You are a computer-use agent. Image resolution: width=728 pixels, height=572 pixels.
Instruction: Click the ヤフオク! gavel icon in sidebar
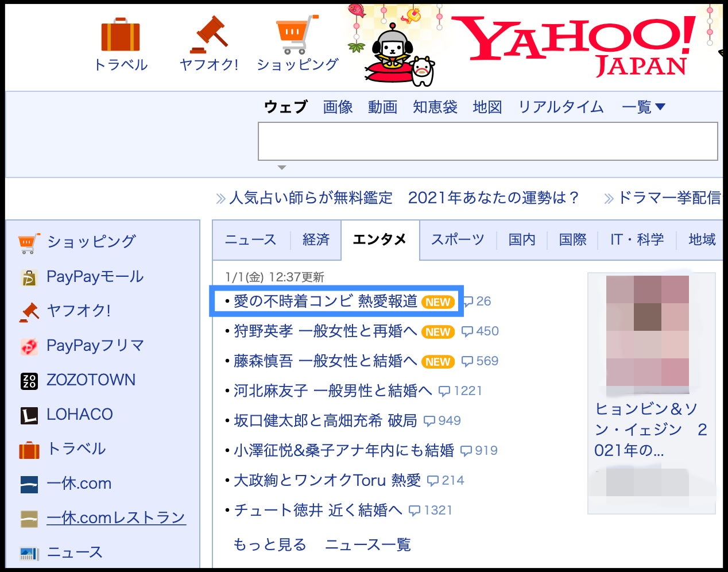point(29,312)
